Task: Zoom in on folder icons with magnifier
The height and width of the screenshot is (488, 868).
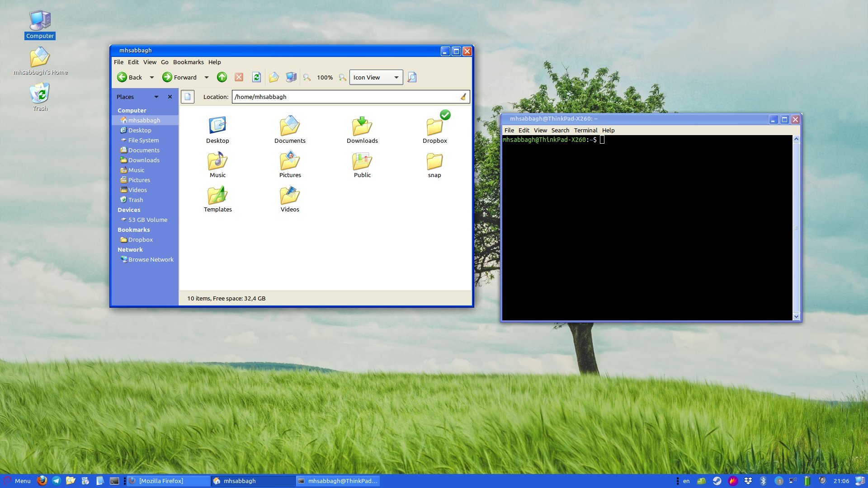Action: [x=342, y=77]
